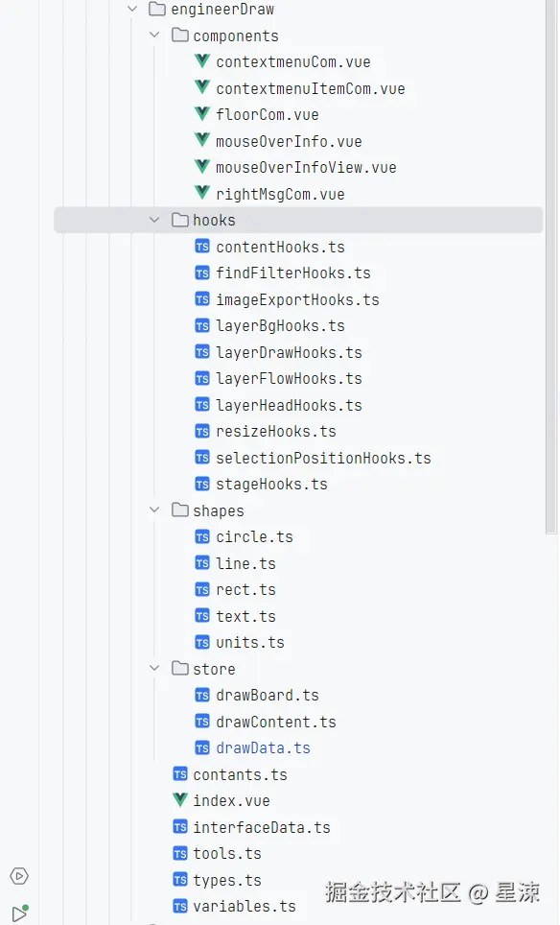
Task: Collapse the hooks folder chevron
Action: pos(154,220)
